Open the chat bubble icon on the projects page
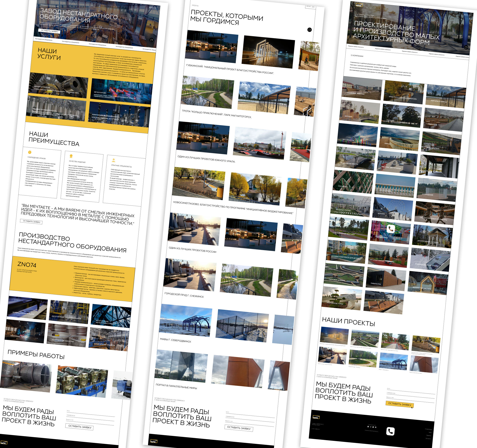477x448 pixels. (310, 30)
